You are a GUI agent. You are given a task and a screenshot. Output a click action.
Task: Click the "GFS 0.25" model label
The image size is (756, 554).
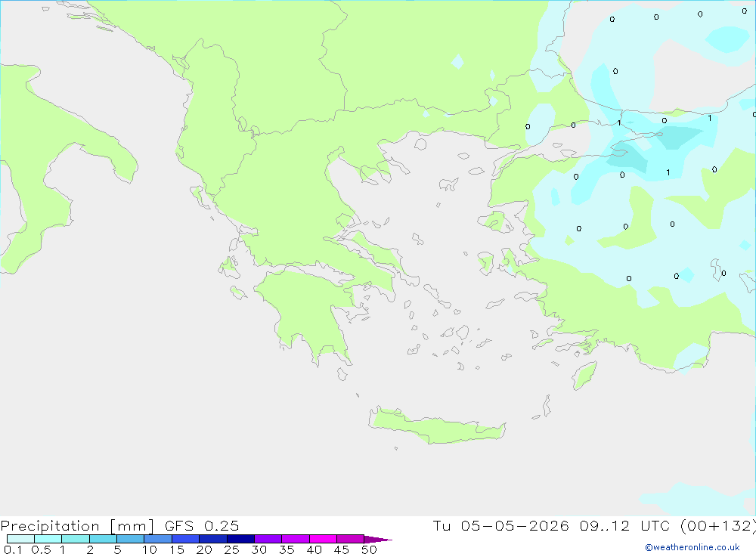click(x=202, y=525)
